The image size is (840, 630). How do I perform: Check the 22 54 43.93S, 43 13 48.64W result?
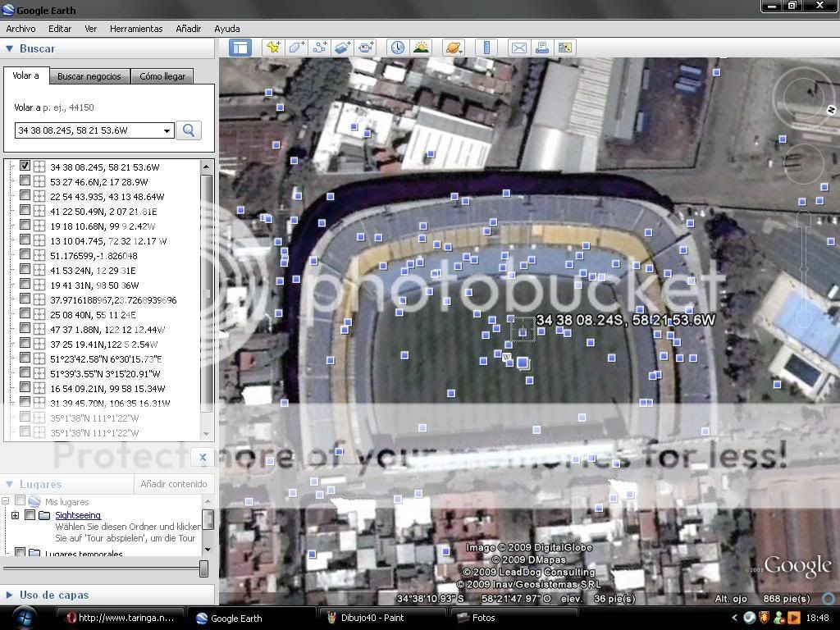25,195
